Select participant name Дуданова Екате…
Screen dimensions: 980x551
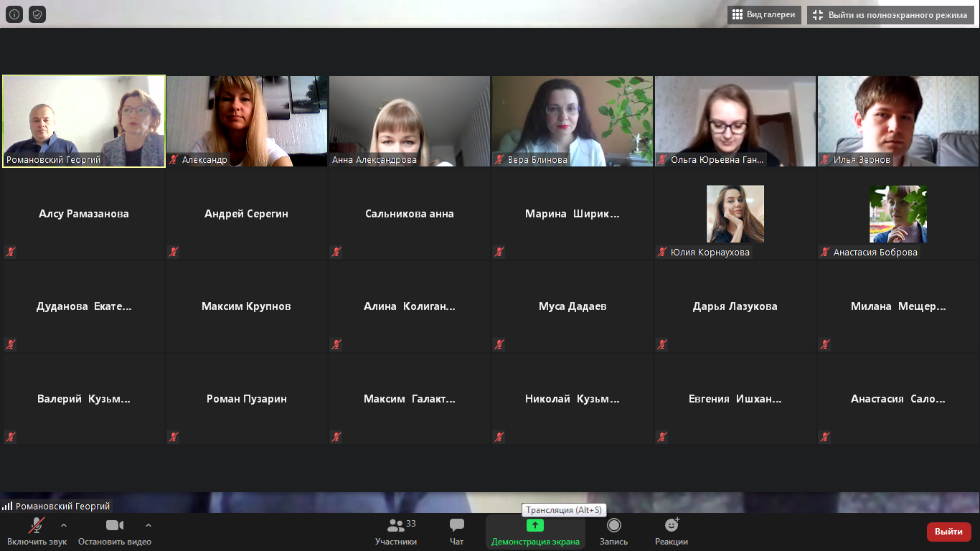tap(84, 306)
